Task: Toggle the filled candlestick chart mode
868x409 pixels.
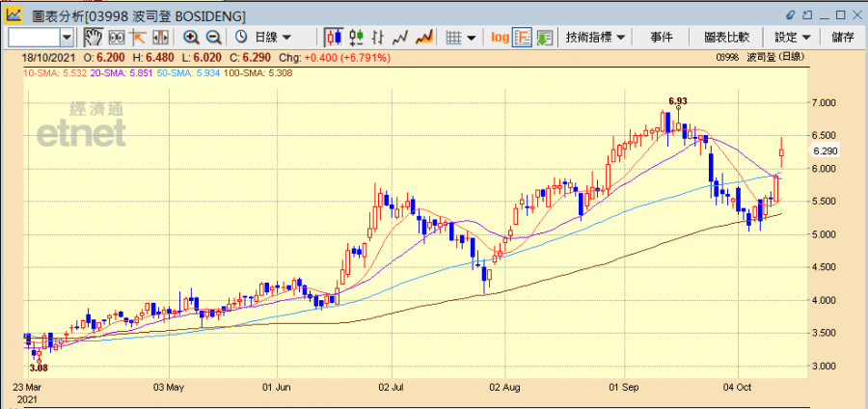Action: click(333, 37)
